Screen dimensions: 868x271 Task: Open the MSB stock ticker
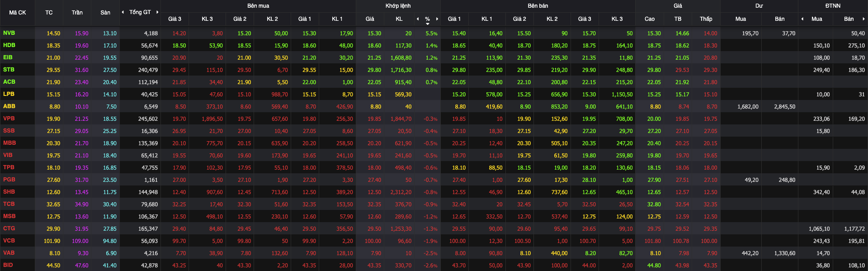point(9,216)
